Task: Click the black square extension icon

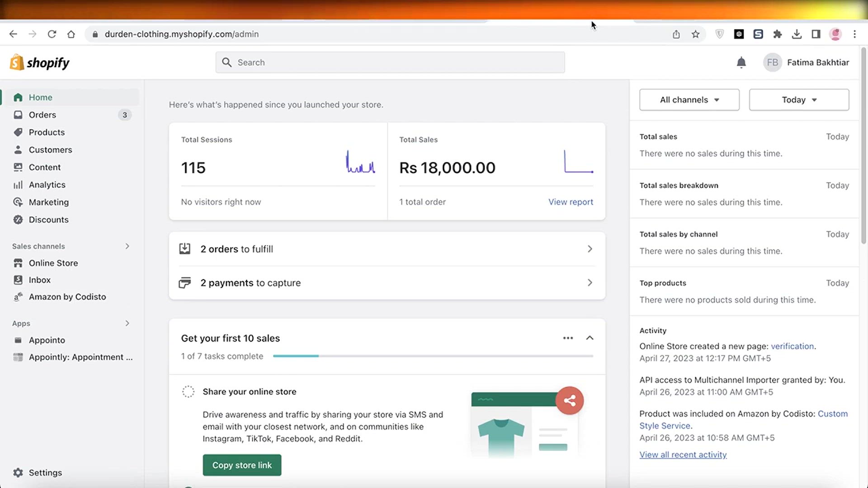Action: click(x=739, y=34)
